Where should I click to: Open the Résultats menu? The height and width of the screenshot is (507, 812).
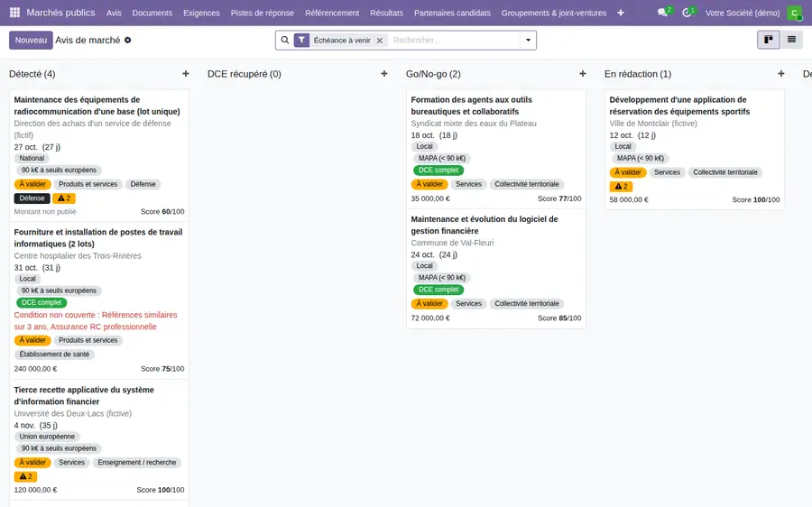pos(386,13)
